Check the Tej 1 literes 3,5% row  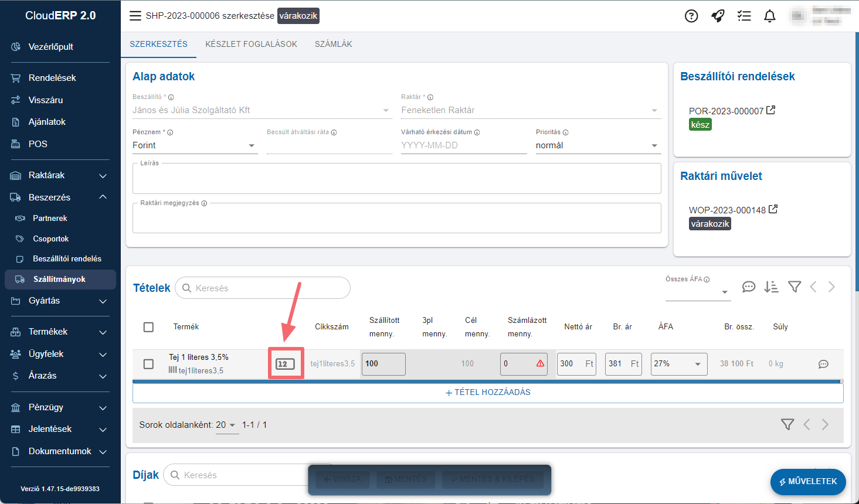coord(149,364)
